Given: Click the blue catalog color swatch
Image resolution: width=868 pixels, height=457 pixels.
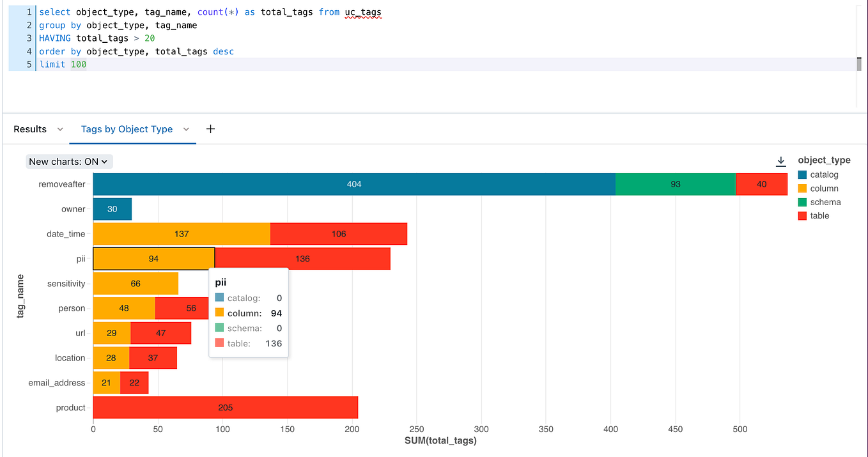Looking at the screenshot, I should tap(803, 174).
